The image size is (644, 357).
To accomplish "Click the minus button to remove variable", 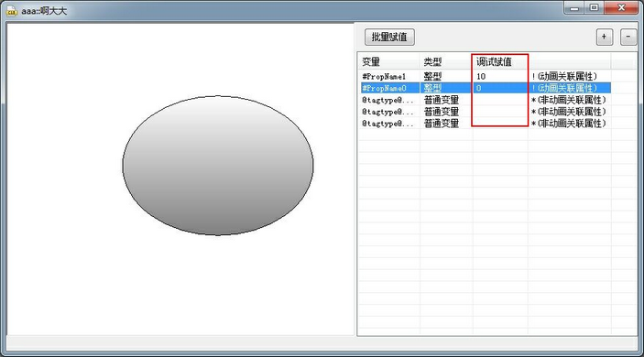I will click(x=628, y=37).
